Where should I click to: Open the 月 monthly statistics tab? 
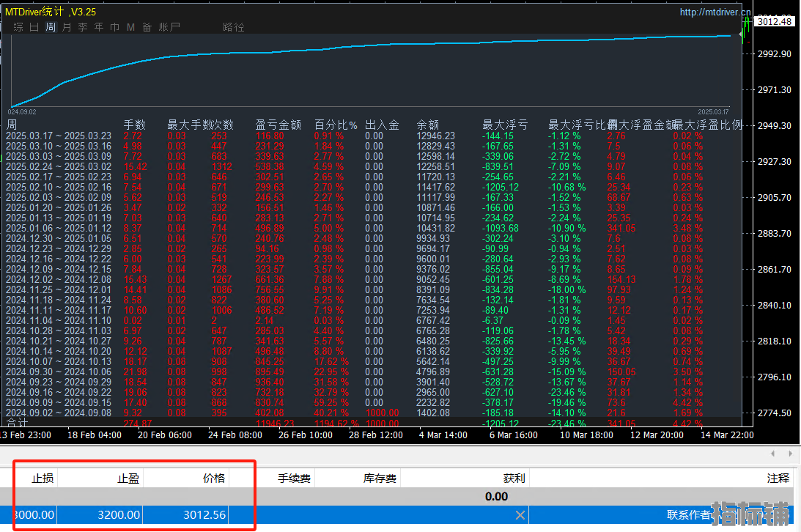[67, 27]
